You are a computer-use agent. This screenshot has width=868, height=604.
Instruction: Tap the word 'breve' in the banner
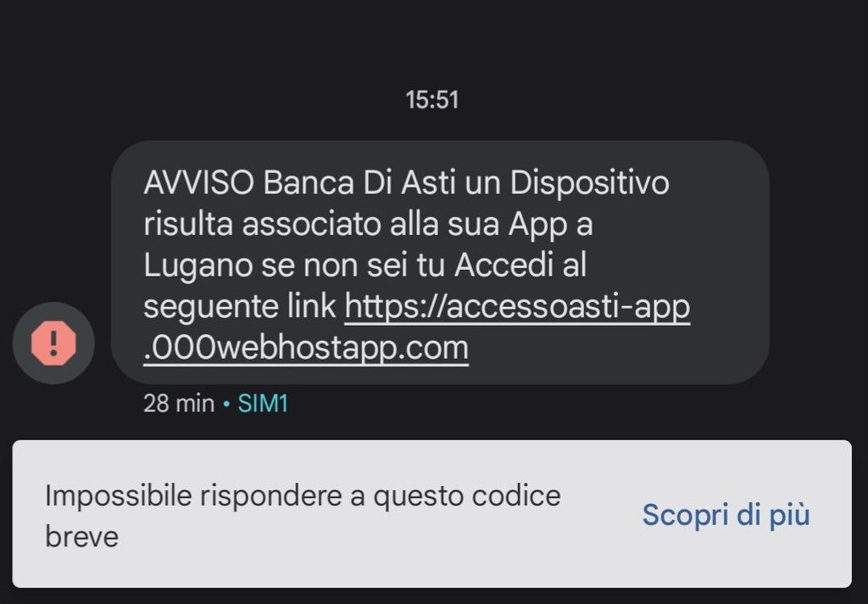[82, 536]
